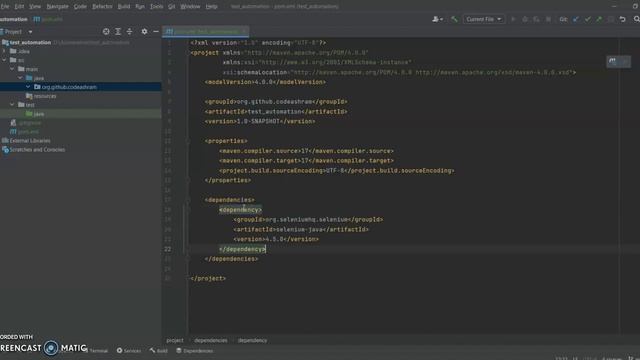
Task: Update project with blue Git arrow
Action: (576, 19)
